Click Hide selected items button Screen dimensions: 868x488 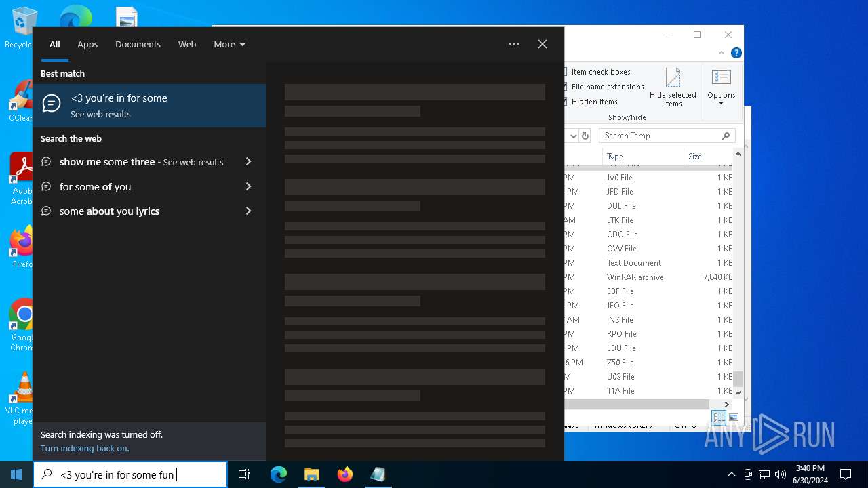[x=673, y=87]
